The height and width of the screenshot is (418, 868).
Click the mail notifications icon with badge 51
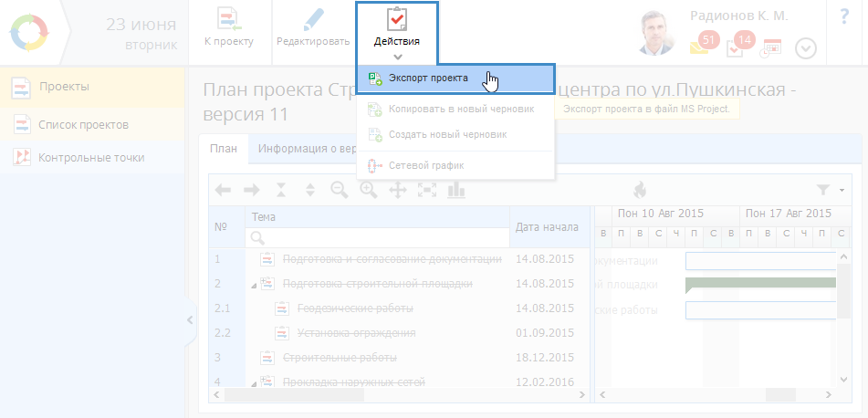(x=700, y=47)
